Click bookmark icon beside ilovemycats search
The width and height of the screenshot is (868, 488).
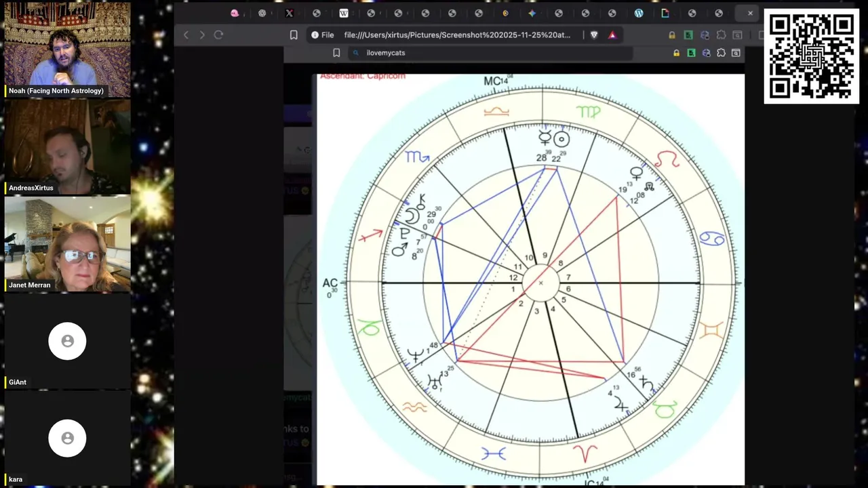point(336,53)
